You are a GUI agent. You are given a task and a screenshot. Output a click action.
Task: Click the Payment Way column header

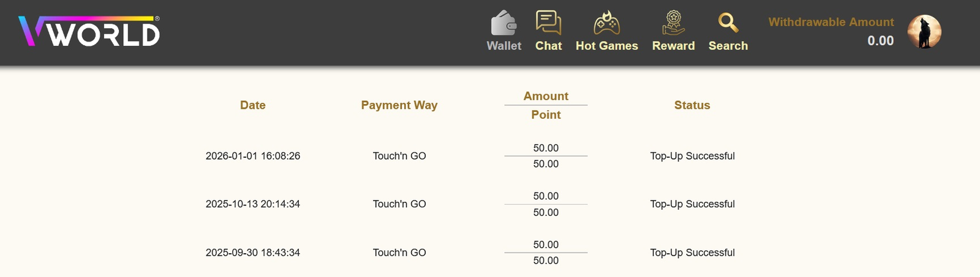tap(399, 105)
